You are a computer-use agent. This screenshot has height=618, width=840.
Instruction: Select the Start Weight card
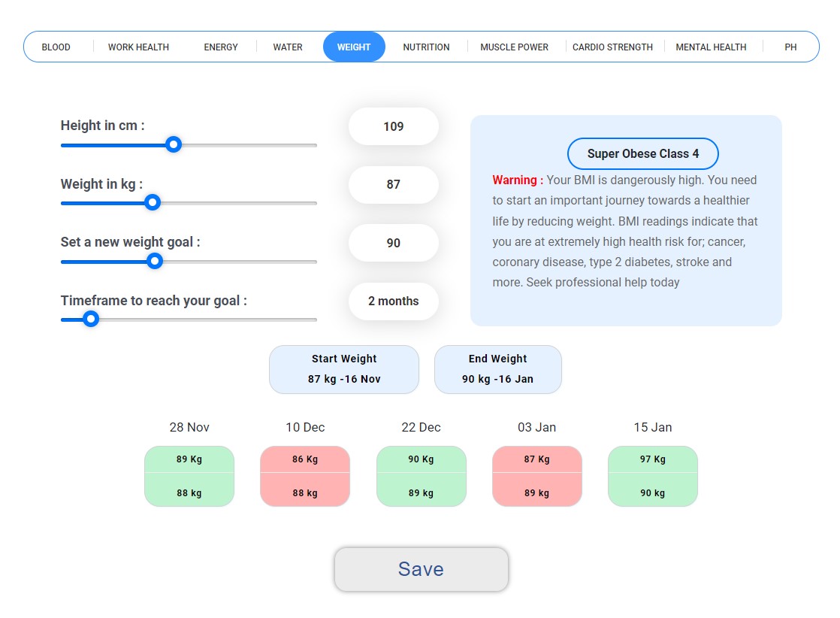344,369
